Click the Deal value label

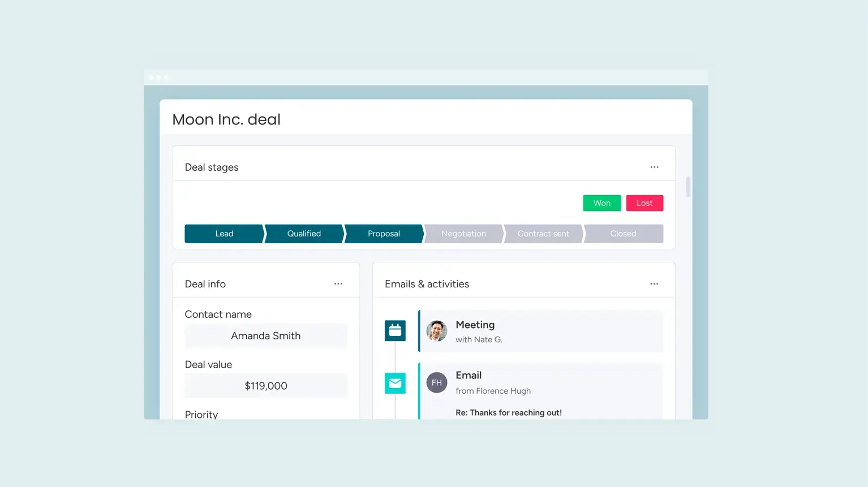[x=208, y=365]
